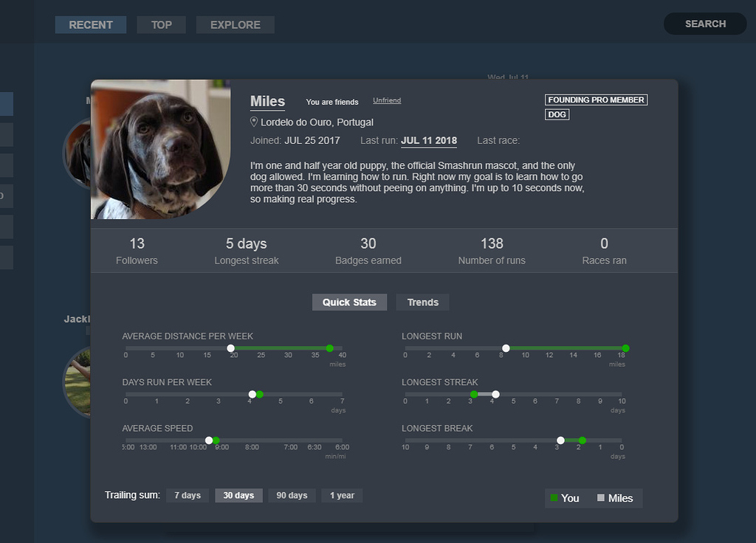Select the green You legend marker
This screenshot has width=756, height=543.
[x=556, y=498]
